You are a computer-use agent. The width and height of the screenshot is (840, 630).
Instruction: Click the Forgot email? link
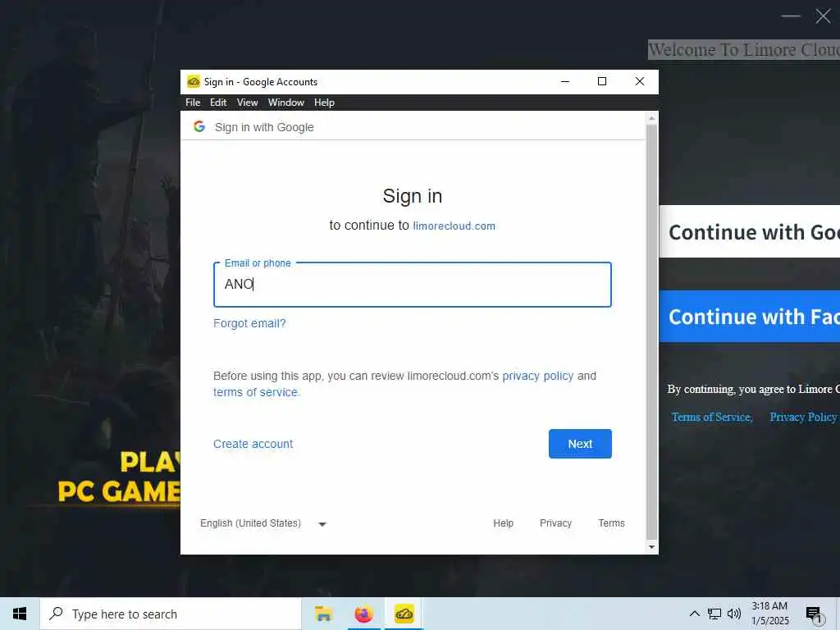[249, 323]
